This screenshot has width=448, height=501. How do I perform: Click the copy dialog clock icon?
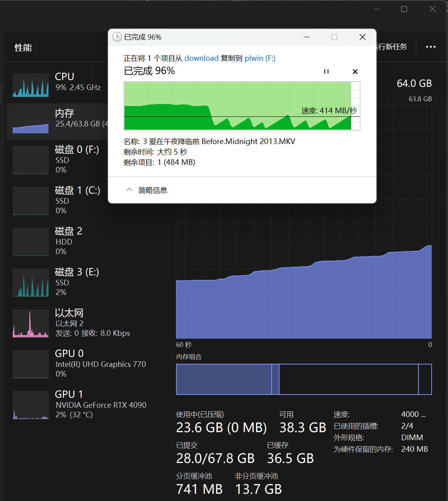(x=117, y=37)
